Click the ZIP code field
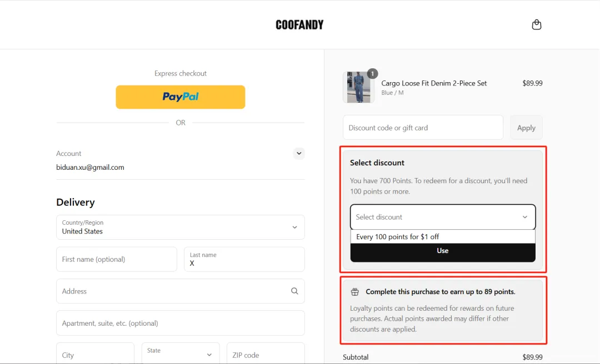 (x=266, y=355)
